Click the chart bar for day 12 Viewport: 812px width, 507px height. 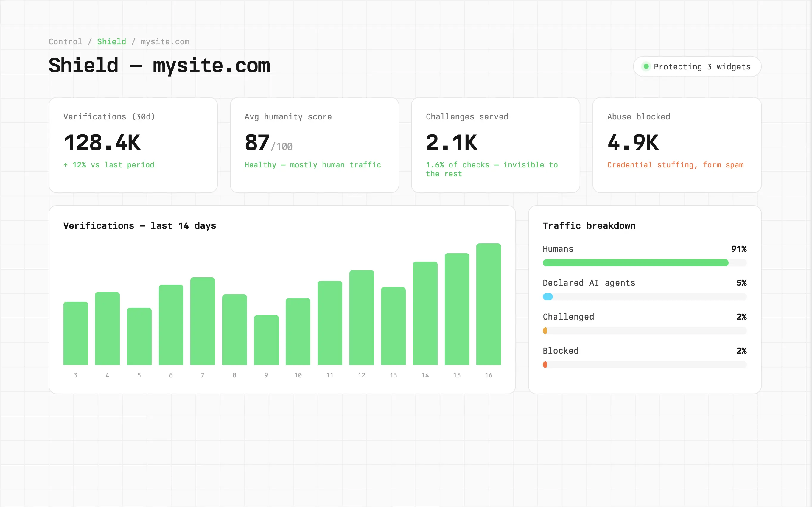[361, 318]
